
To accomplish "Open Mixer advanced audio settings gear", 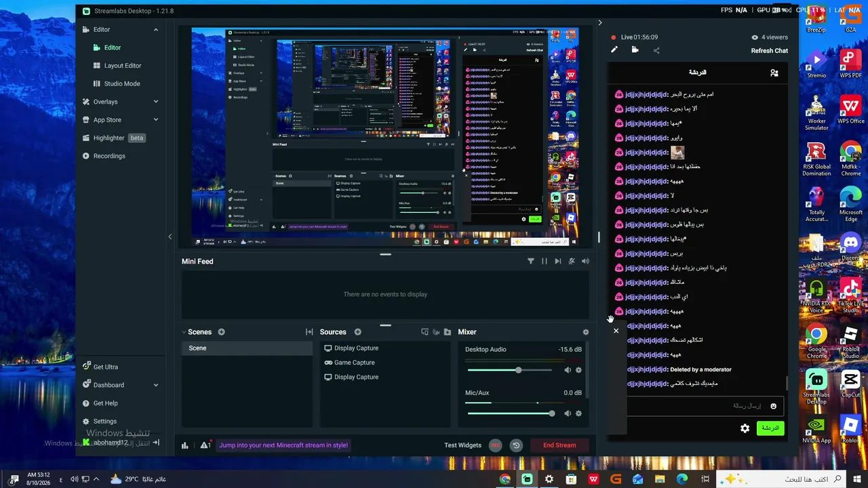I will coord(586,332).
